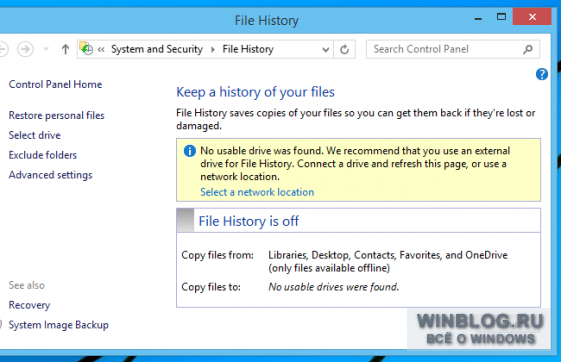This screenshot has height=362, width=561.
Task: Select System and Security breadcrumb
Action: coord(157,49)
